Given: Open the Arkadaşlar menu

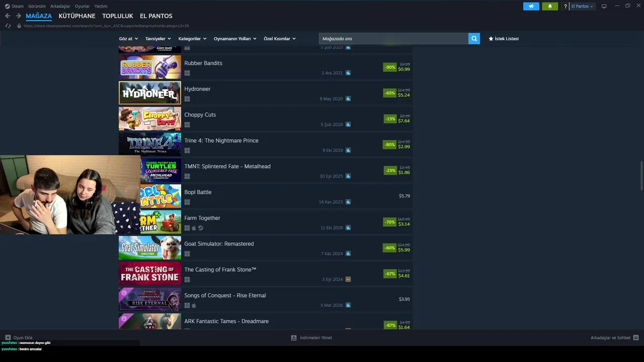Looking at the screenshot, I should click(x=60, y=6).
